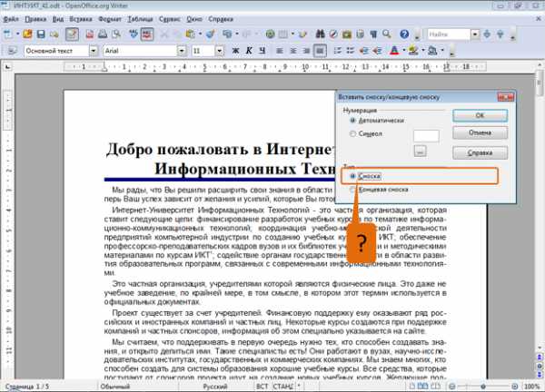Expand the font size 11 dropdown
Image resolution: width=545 pixels, height=392 pixels.
pyautogui.click(x=219, y=51)
